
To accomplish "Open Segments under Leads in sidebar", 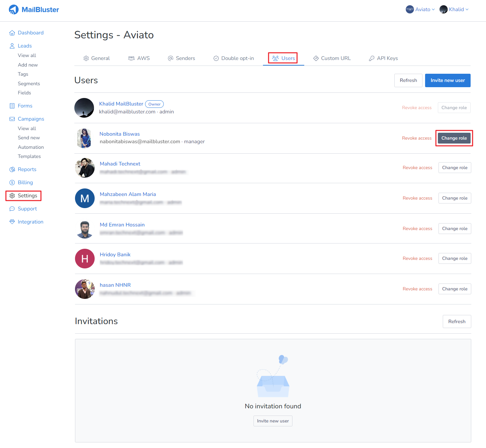I will 29,84.
